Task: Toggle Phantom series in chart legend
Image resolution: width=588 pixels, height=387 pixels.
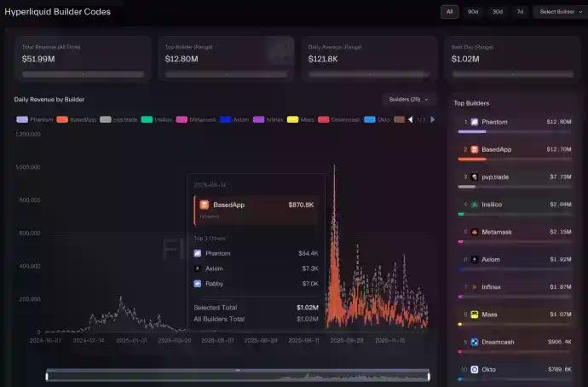Action: coord(36,120)
